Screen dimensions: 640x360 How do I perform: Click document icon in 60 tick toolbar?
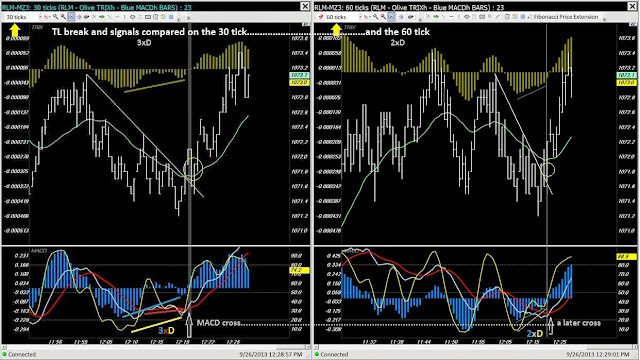507,17
